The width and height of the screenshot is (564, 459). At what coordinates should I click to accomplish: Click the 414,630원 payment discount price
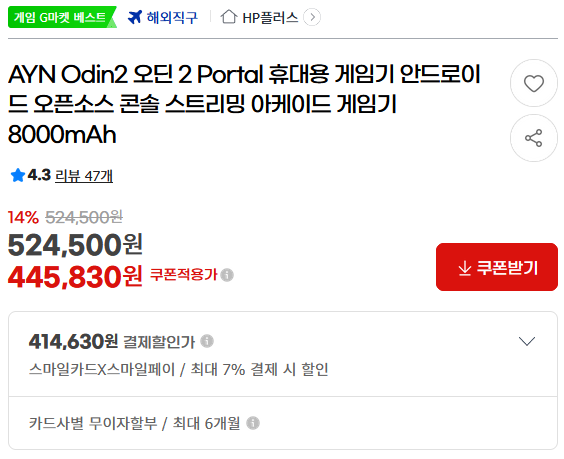73,341
